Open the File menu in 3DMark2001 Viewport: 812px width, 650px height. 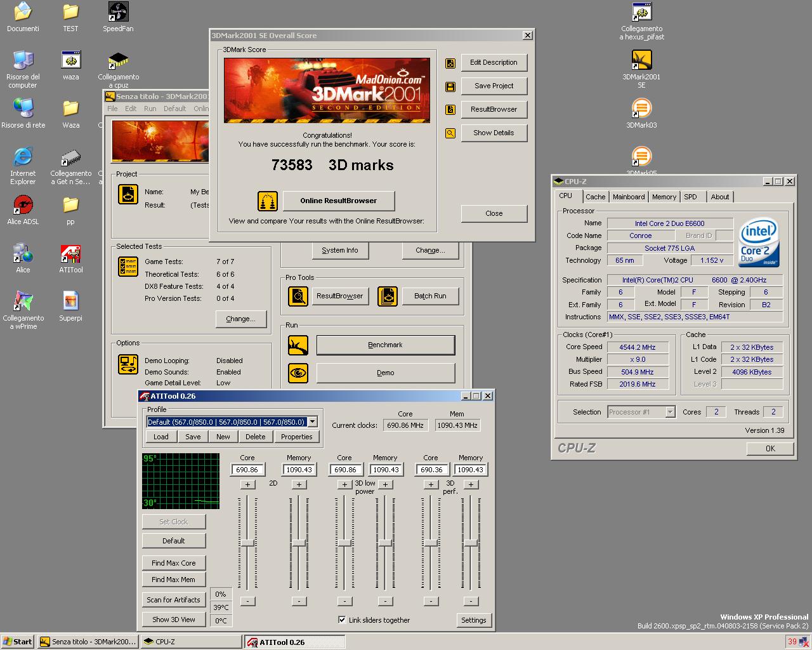click(112, 109)
